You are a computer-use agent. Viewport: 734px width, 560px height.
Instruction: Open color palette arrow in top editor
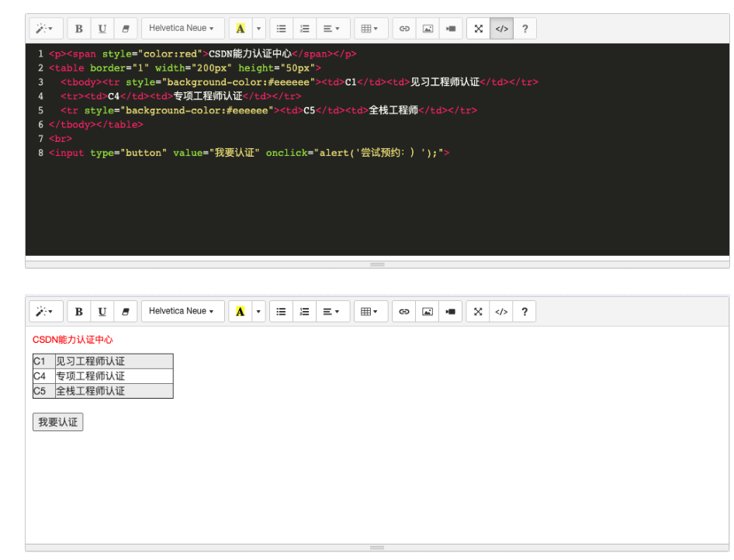[259, 29]
